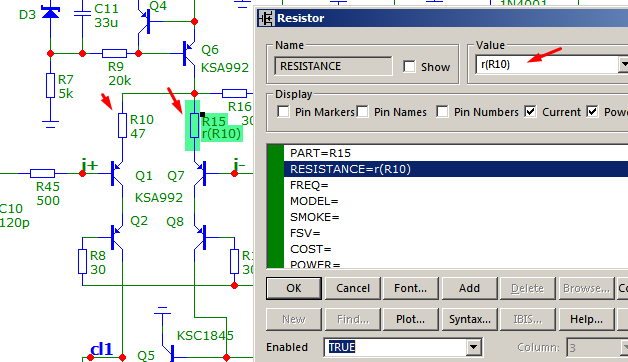
Task: Click the KSC1845 model label
Action: point(205,336)
